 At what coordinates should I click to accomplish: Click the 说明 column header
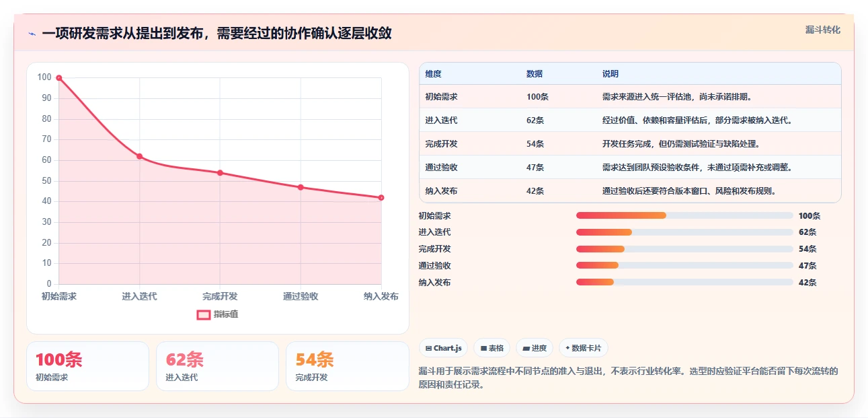coord(610,74)
